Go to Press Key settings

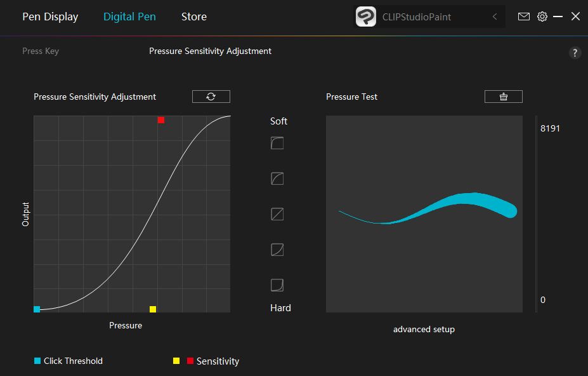[41, 51]
